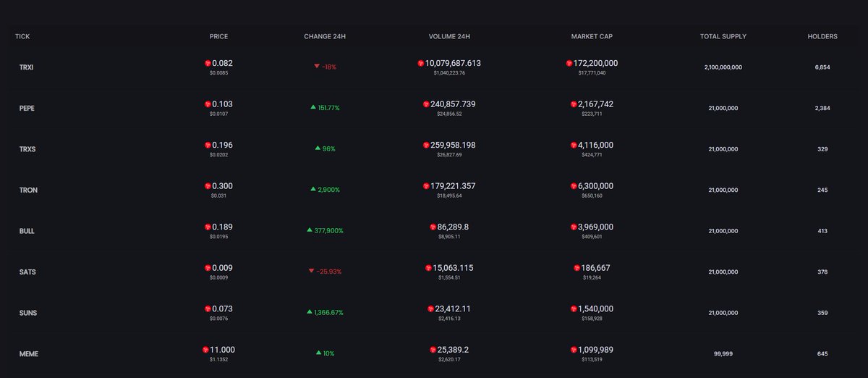868x378 pixels.
Task: Open the TRON token row
Action: (434, 190)
